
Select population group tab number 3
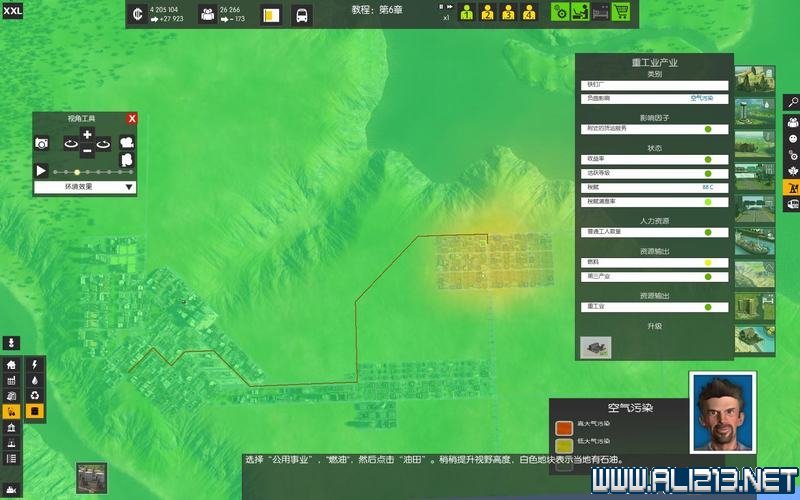(x=508, y=13)
